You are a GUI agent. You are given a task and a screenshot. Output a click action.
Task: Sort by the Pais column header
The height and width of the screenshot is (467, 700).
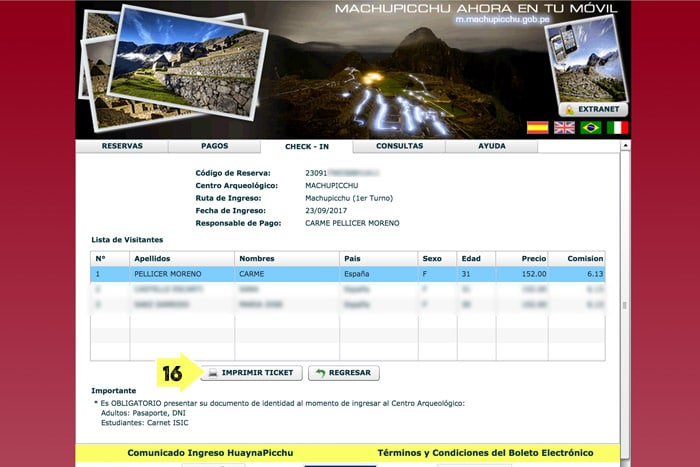[379, 259]
